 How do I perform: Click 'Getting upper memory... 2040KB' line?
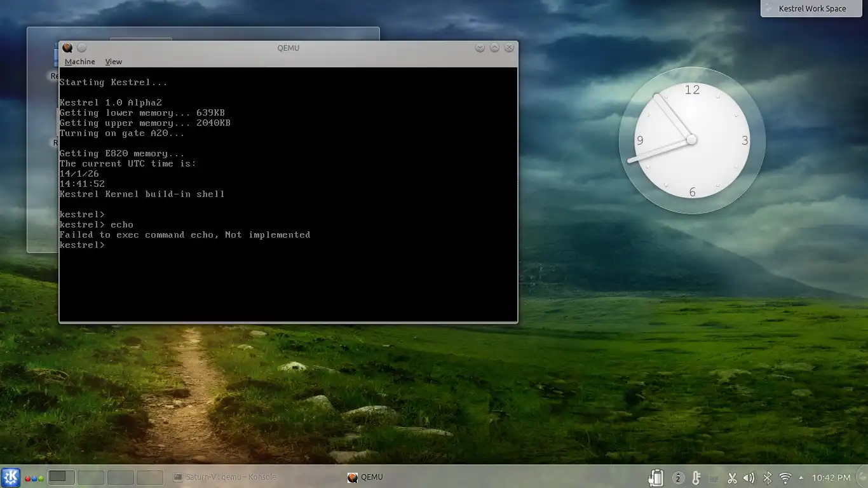[145, 123]
